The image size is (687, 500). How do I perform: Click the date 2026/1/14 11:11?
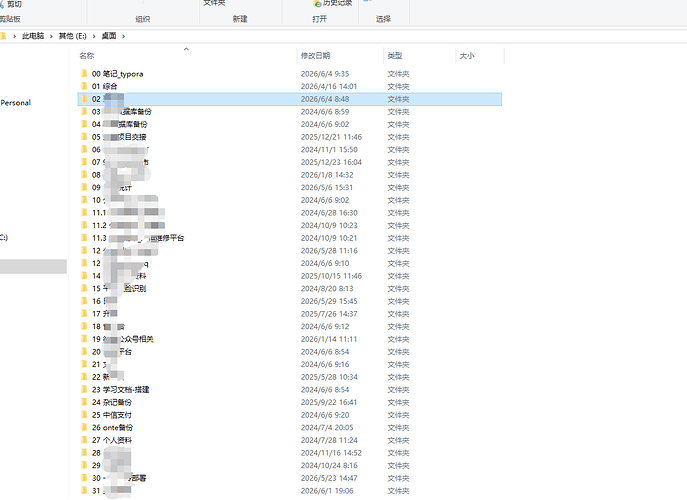(329, 339)
